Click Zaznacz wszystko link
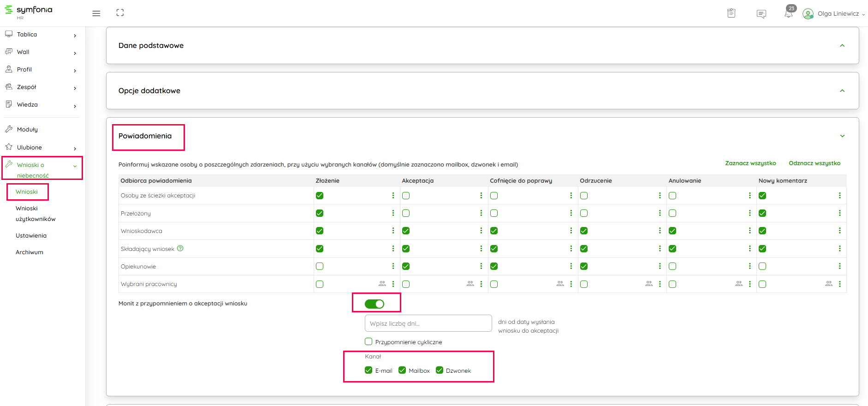This screenshot has width=868, height=406. tap(750, 163)
